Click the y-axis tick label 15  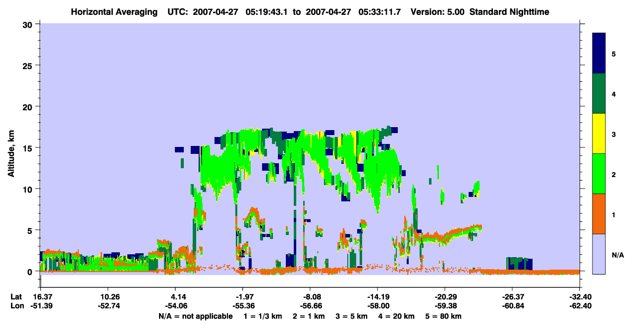point(29,148)
